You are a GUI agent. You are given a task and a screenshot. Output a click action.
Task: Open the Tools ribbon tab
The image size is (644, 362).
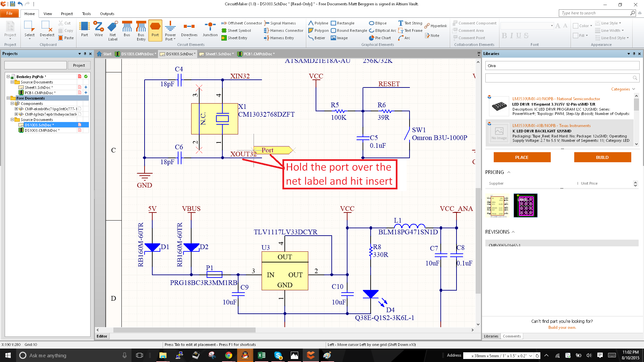pyautogui.click(x=86, y=14)
